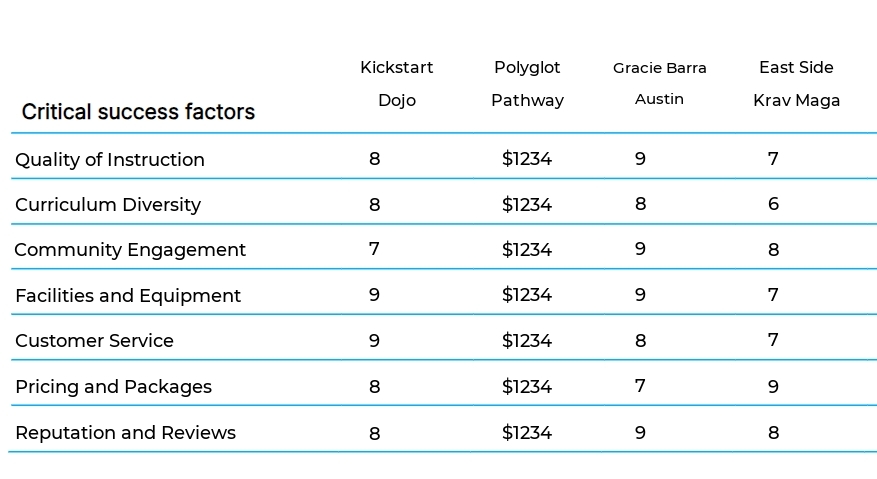Click Gracie Barra's Customer Service score 8

640,341
